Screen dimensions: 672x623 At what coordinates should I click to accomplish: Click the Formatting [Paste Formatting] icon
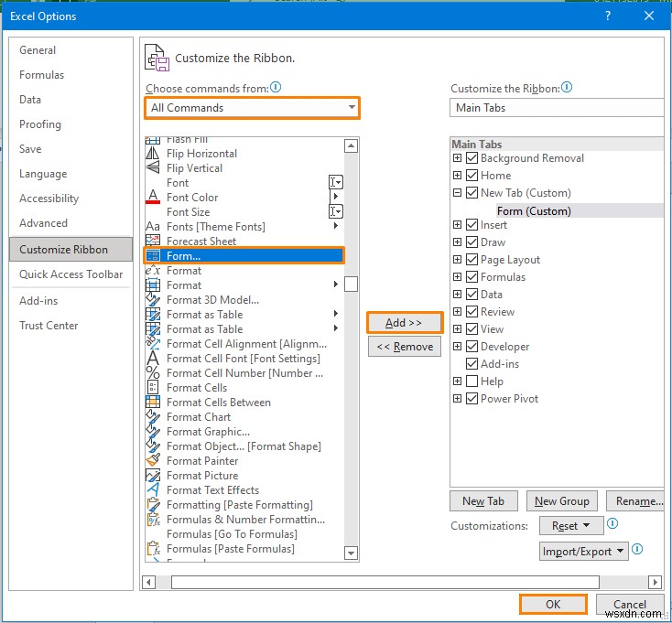coord(153,504)
